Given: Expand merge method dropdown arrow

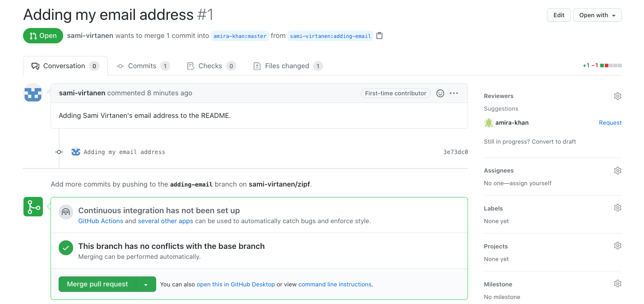Looking at the screenshot, I should 146,284.
